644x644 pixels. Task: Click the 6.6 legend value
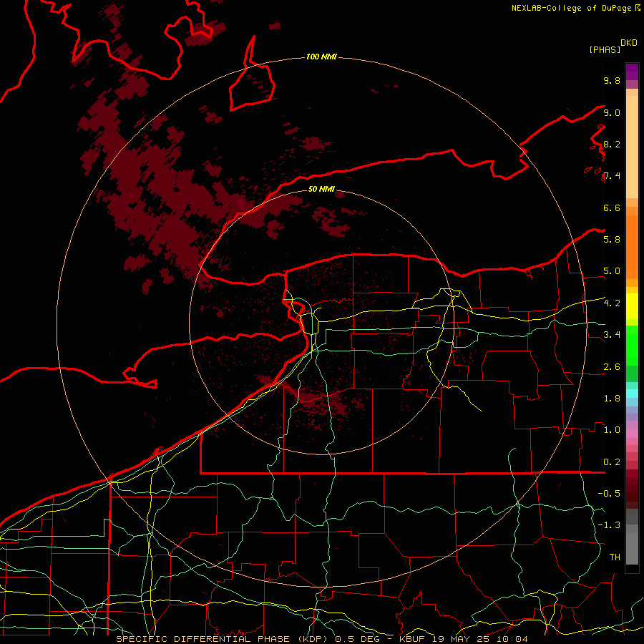point(612,208)
